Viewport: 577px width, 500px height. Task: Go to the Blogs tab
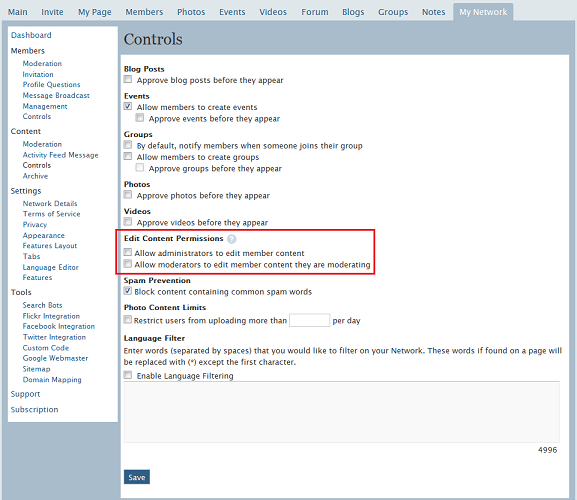(353, 12)
